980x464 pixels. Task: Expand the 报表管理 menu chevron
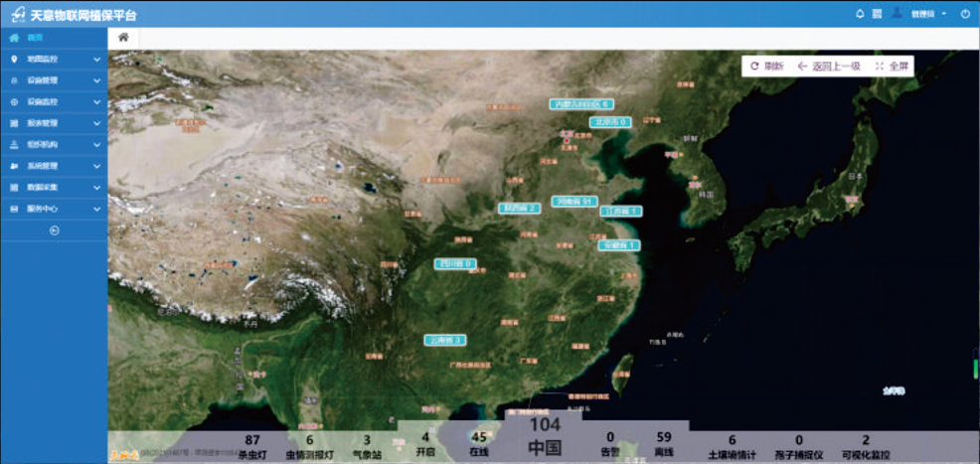(x=96, y=123)
